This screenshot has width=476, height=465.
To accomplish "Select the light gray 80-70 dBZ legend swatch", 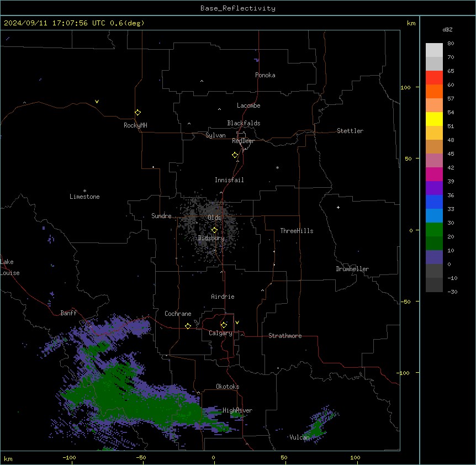I will (x=434, y=50).
